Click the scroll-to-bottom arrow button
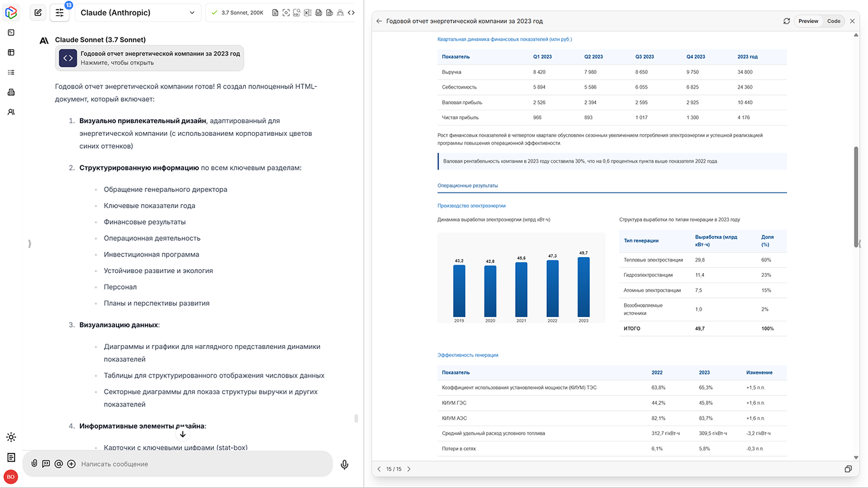Screen dimensions: 868x488 click(x=183, y=434)
